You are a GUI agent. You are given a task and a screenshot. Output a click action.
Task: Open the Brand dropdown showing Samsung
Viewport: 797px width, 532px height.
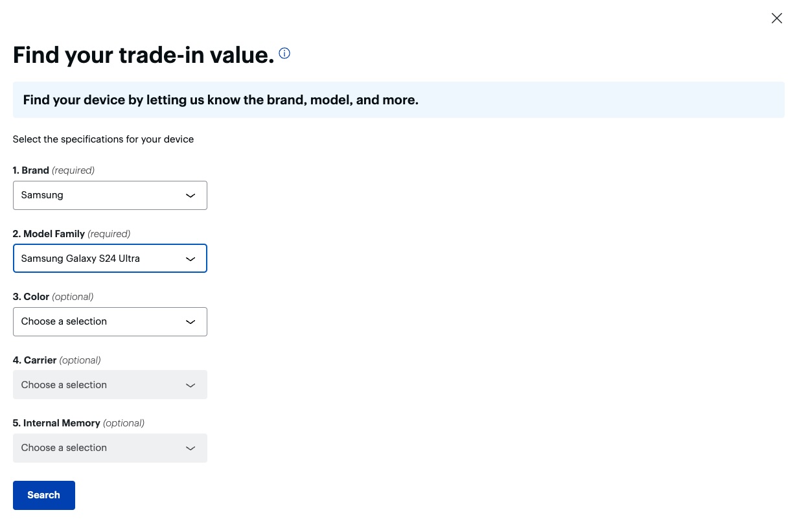pos(104,195)
